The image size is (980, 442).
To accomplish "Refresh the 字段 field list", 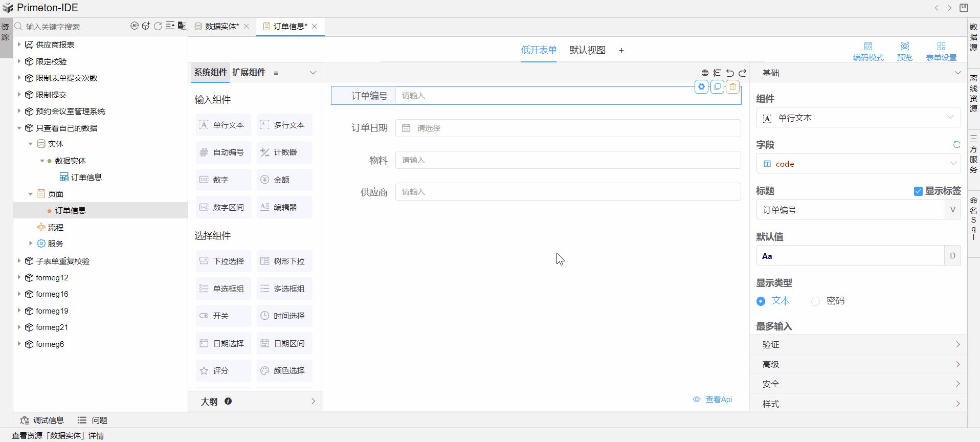I will click(956, 145).
